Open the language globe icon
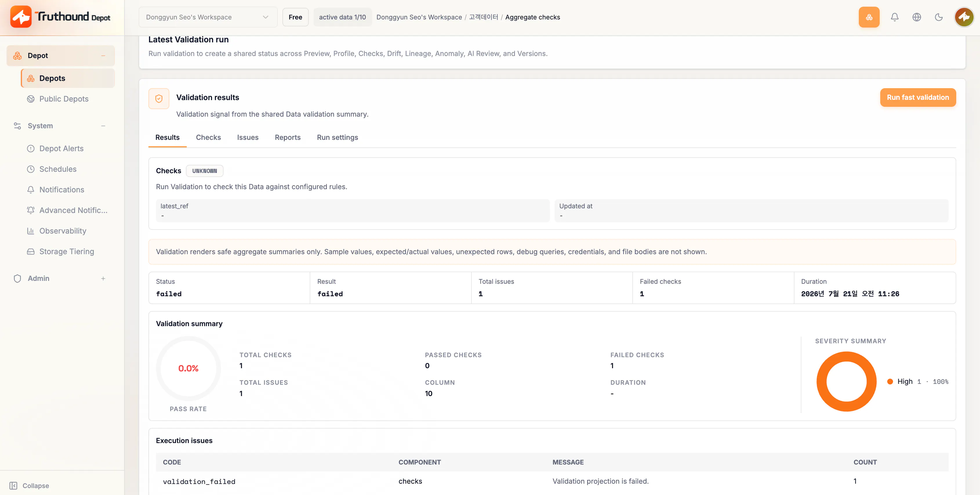This screenshot has height=495, width=980. click(917, 17)
